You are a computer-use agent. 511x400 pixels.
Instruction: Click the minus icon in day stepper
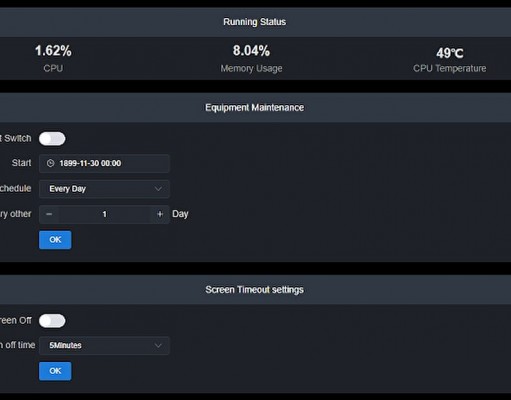click(49, 214)
